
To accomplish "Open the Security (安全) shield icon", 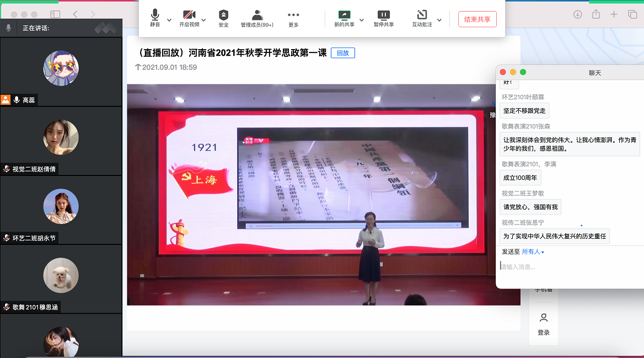I will point(223,15).
